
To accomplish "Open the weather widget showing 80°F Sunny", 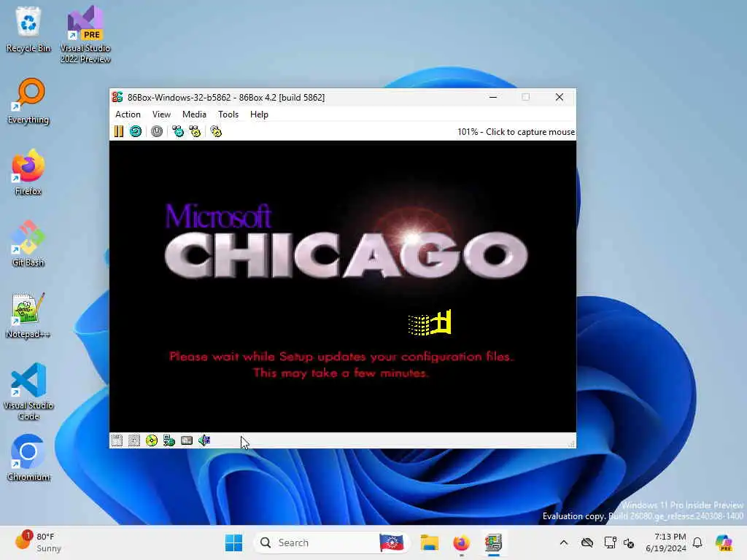I will point(38,542).
